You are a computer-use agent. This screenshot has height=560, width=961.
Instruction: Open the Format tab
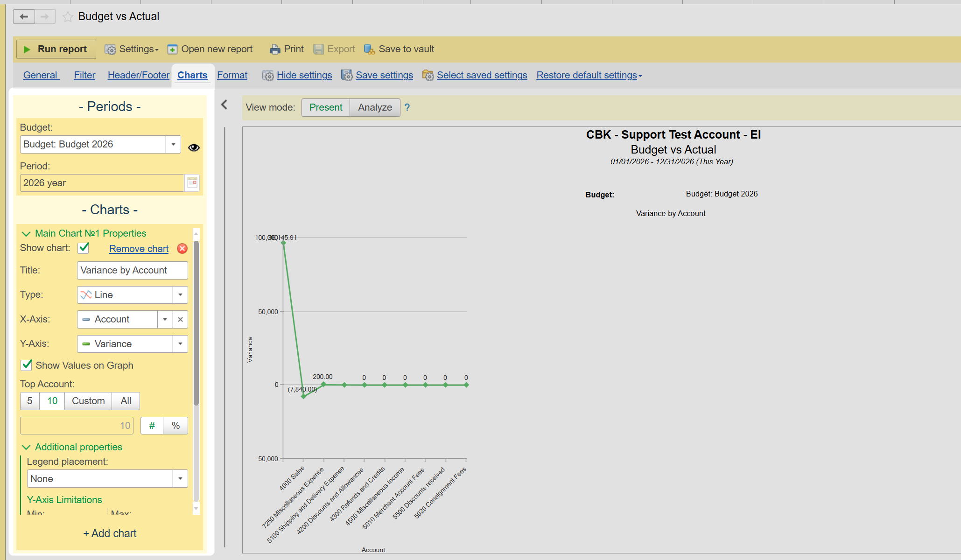232,75
